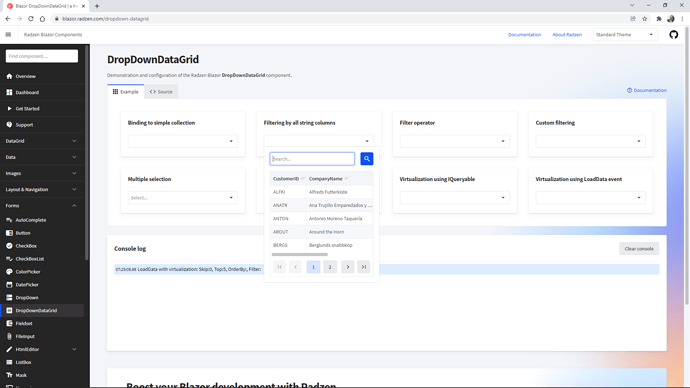
Task: Click the grid horizontal scrollbar
Action: pos(300,254)
